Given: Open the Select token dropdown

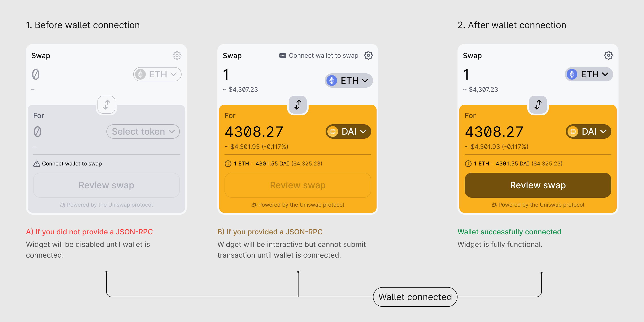Looking at the screenshot, I should [142, 131].
